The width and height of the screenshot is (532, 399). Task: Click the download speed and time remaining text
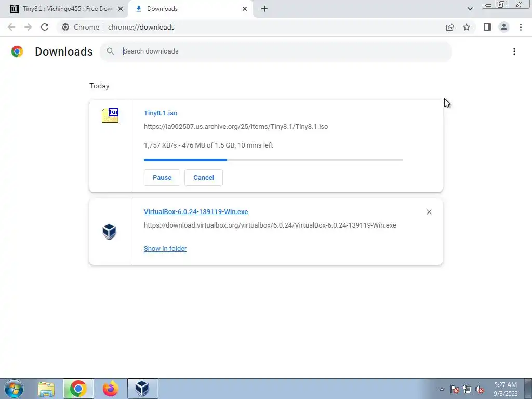click(x=208, y=145)
